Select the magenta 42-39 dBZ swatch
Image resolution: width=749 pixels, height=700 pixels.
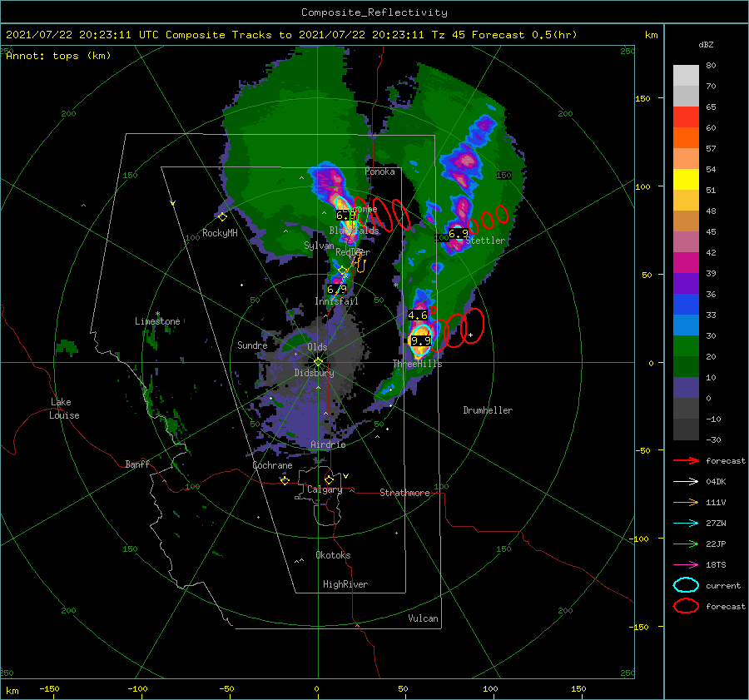pyautogui.click(x=686, y=263)
